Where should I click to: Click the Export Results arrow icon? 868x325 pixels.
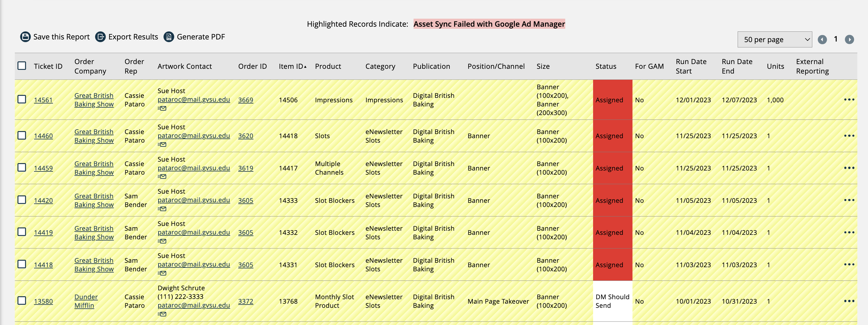click(100, 37)
